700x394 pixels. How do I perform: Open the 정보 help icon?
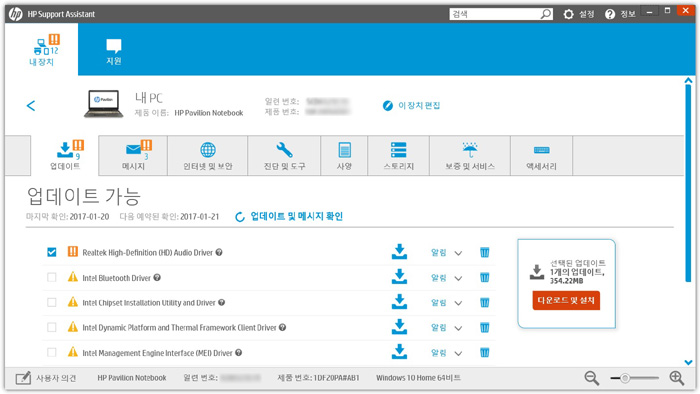point(610,14)
